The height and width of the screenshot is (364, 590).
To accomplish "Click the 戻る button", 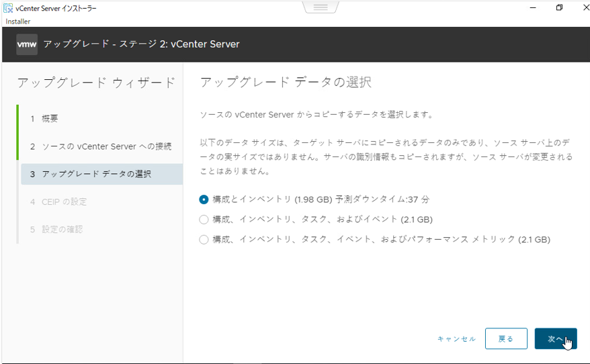I will (x=505, y=339).
